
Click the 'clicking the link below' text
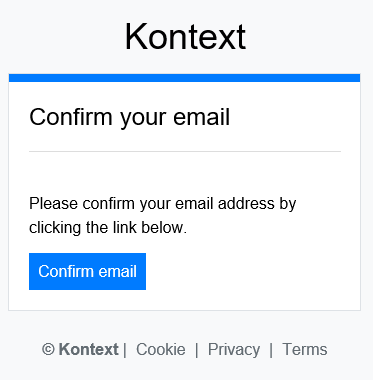tap(108, 228)
